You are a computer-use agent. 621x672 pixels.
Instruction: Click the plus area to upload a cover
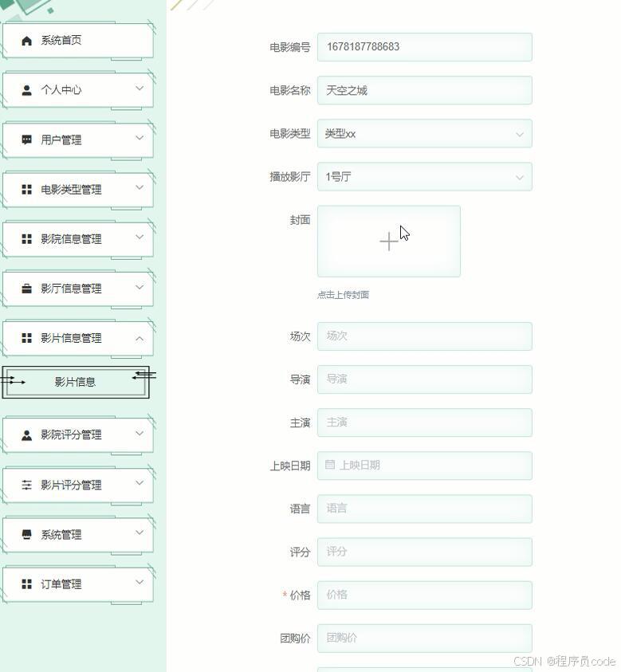(388, 241)
